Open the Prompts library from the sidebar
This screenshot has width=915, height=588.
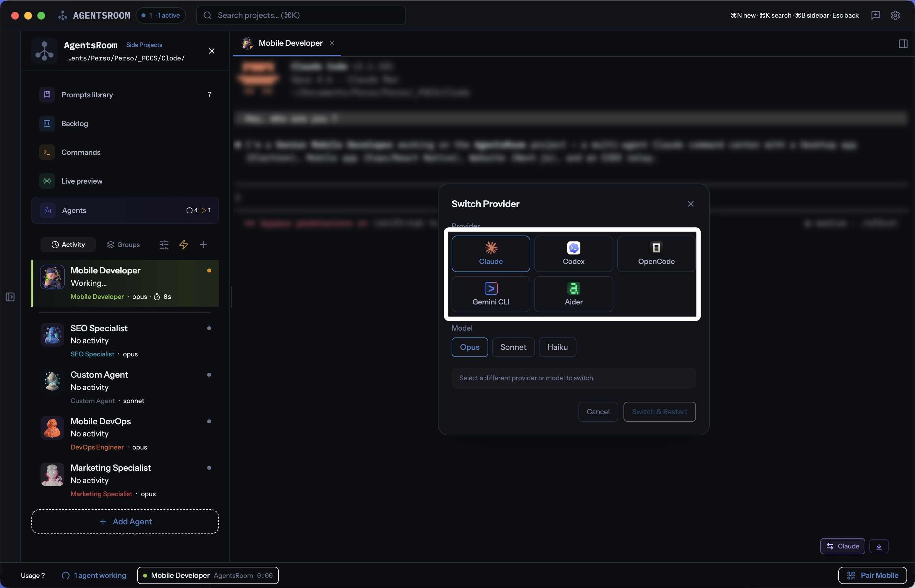pyautogui.click(x=87, y=95)
